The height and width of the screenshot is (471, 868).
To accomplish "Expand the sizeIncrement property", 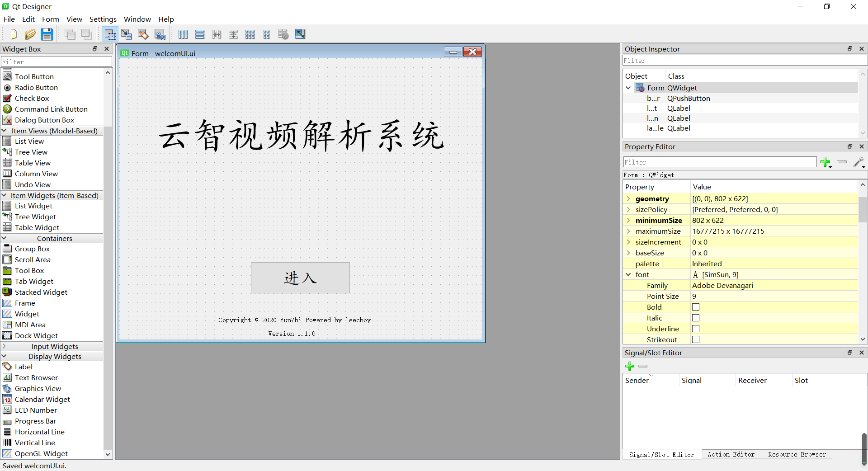I will 628,242.
